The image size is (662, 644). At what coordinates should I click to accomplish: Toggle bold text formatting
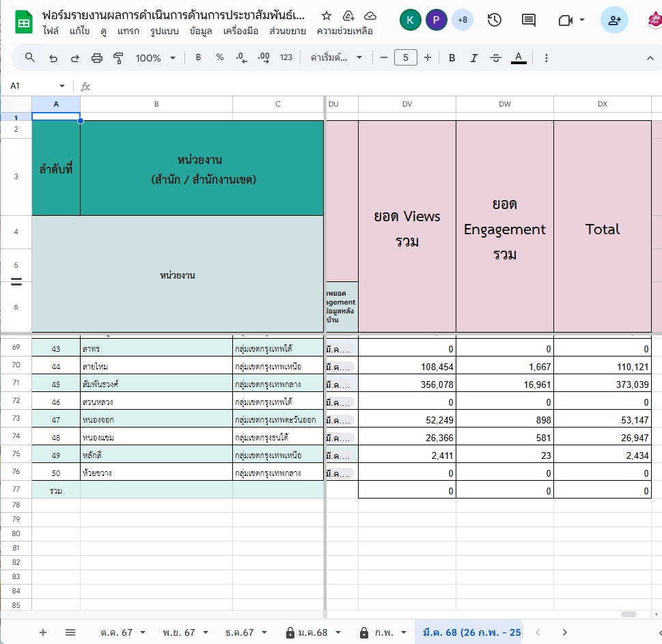click(452, 58)
